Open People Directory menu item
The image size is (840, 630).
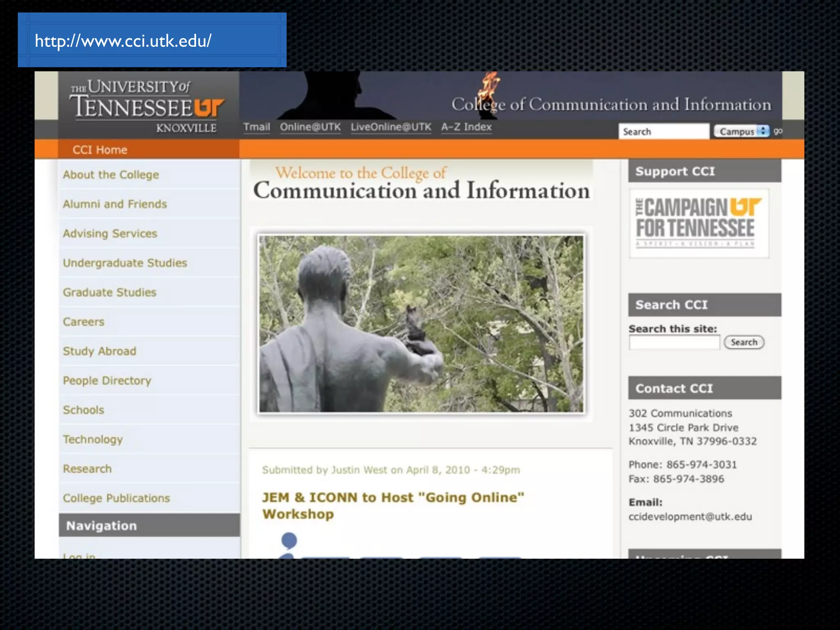click(149, 381)
